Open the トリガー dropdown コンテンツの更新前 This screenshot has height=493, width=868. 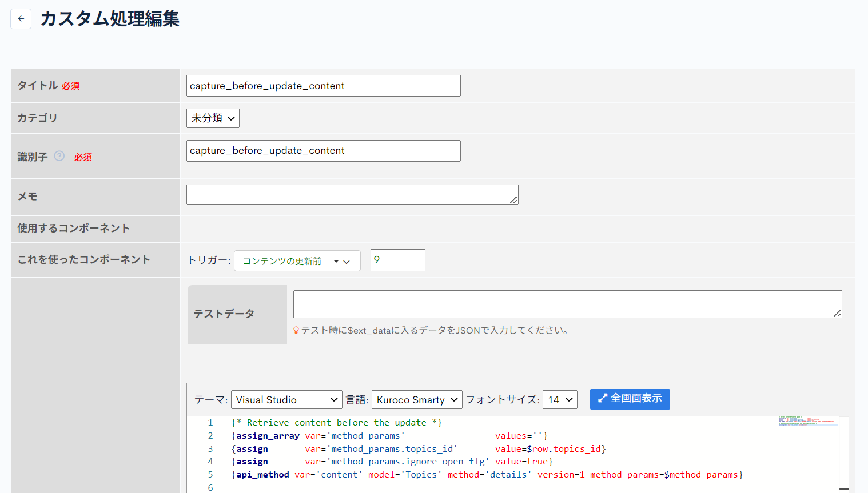(x=297, y=261)
